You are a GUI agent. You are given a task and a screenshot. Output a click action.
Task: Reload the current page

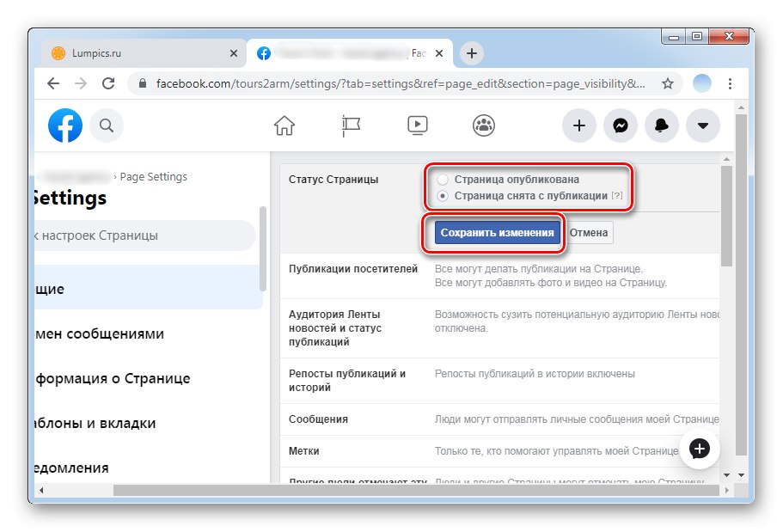(x=108, y=83)
